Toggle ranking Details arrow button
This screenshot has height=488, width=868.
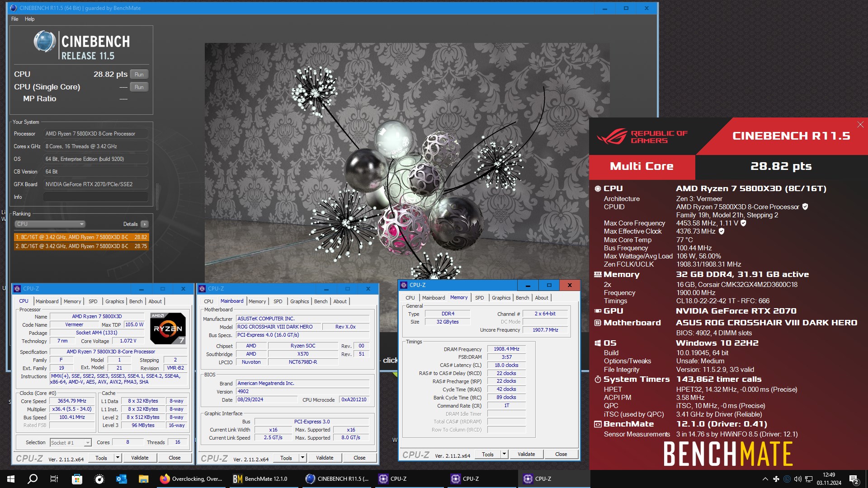(x=144, y=224)
